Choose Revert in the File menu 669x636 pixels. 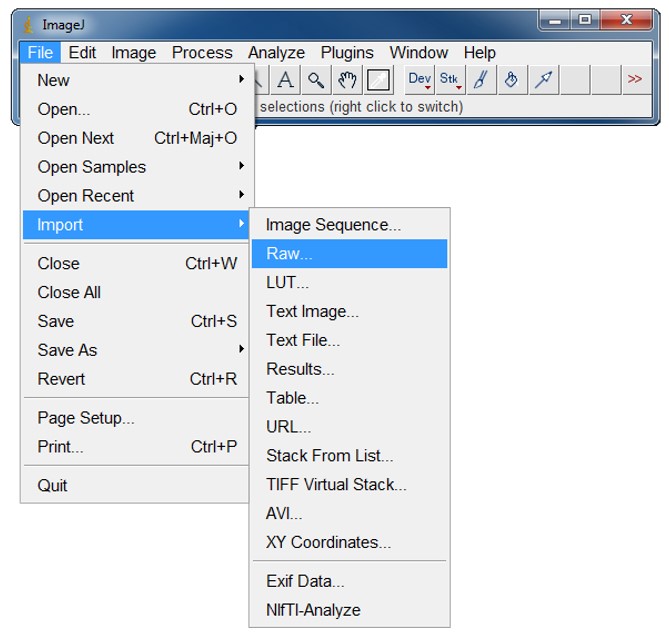136,379
